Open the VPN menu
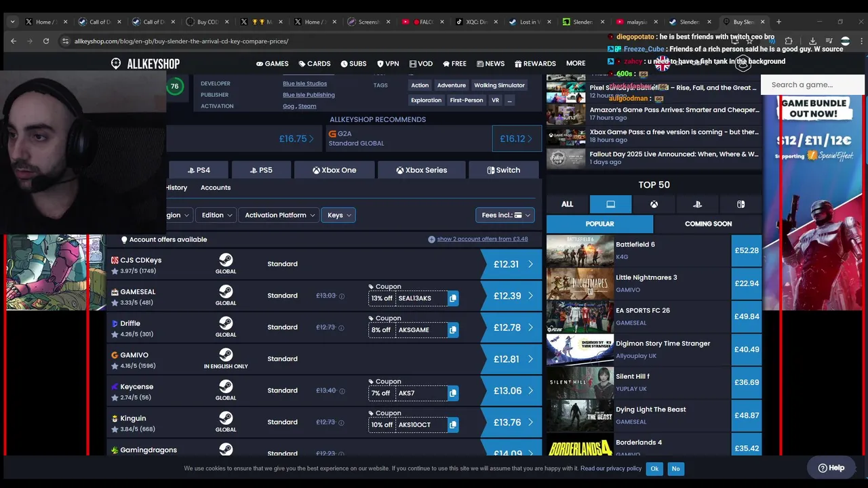This screenshot has width=868, height=488. click(x=388, y=64)
